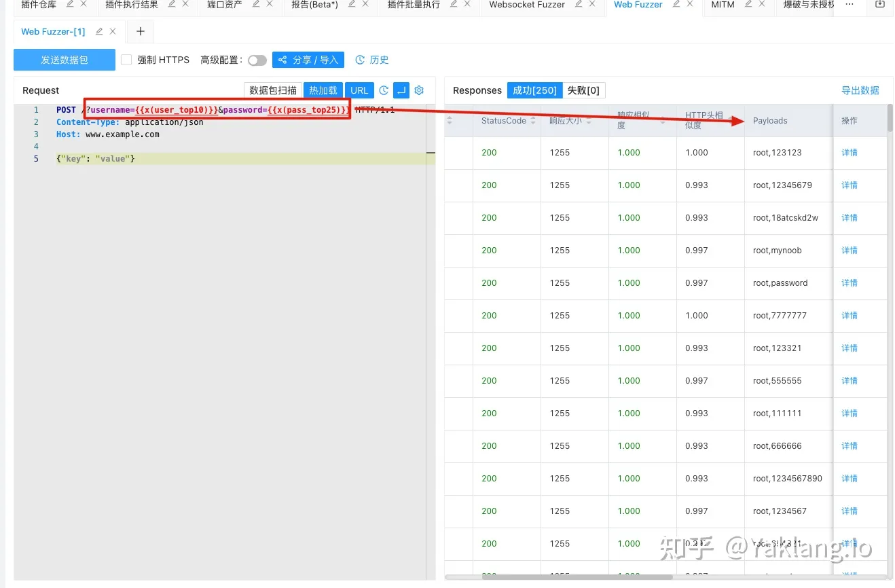Click the edit pencil on 插件执行结果 tab

(172, 4)
